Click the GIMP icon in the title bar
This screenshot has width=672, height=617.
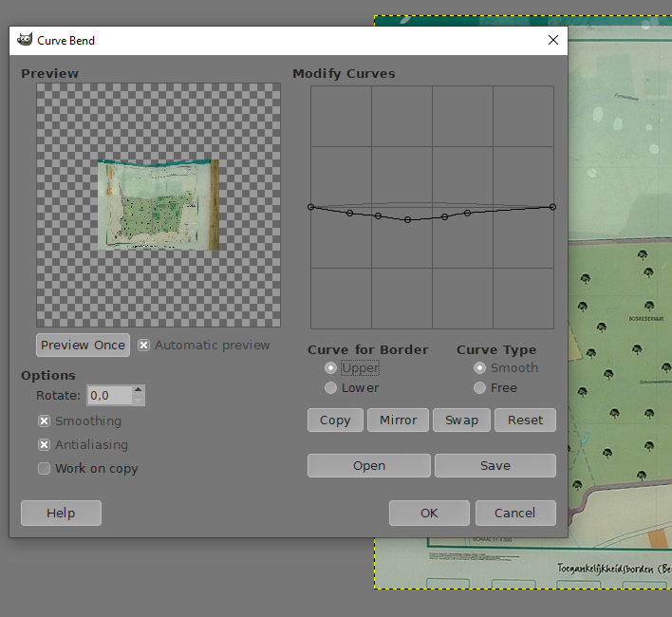pos(24,41)
